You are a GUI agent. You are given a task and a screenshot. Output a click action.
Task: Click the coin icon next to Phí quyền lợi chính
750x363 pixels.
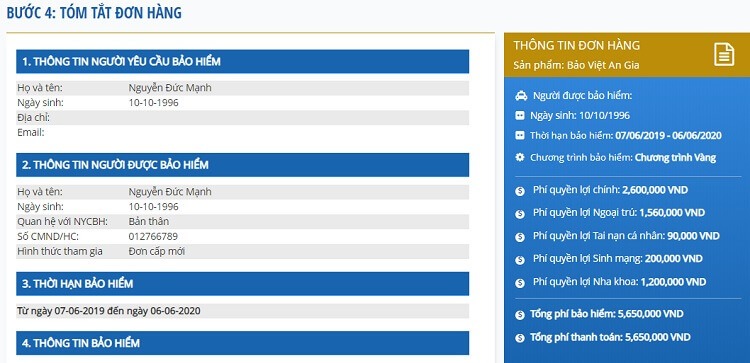[x=520, y=191]
